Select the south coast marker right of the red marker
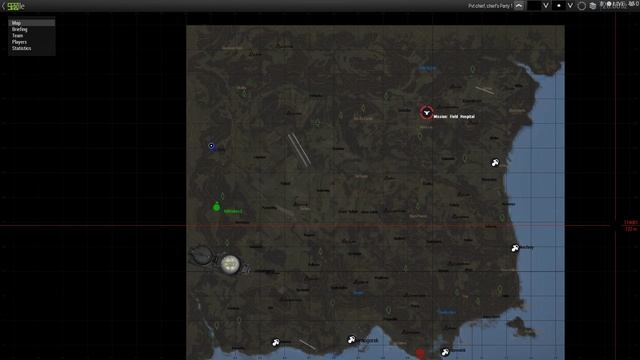The image size is (640, 360). pos(445,351)
